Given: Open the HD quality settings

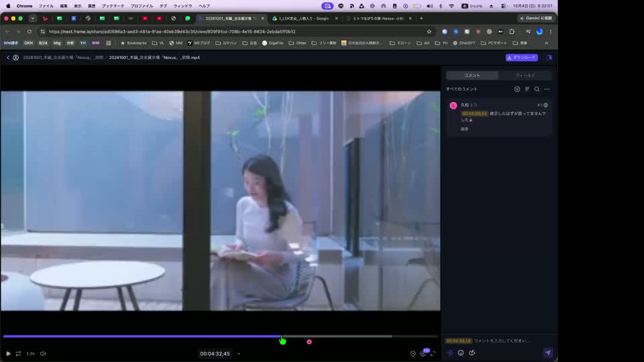Looking at the screenshot, I should [x=423, y=353].
